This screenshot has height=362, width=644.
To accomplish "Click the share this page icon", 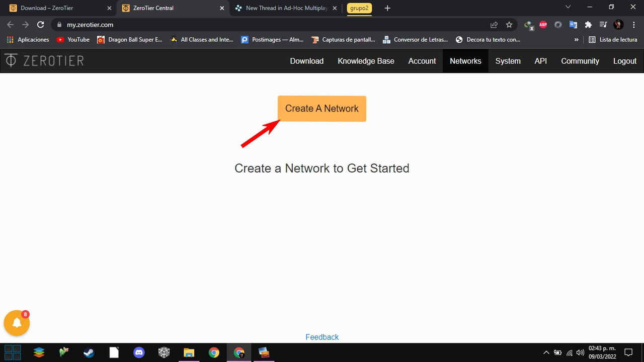I will (x=494, y=25).
